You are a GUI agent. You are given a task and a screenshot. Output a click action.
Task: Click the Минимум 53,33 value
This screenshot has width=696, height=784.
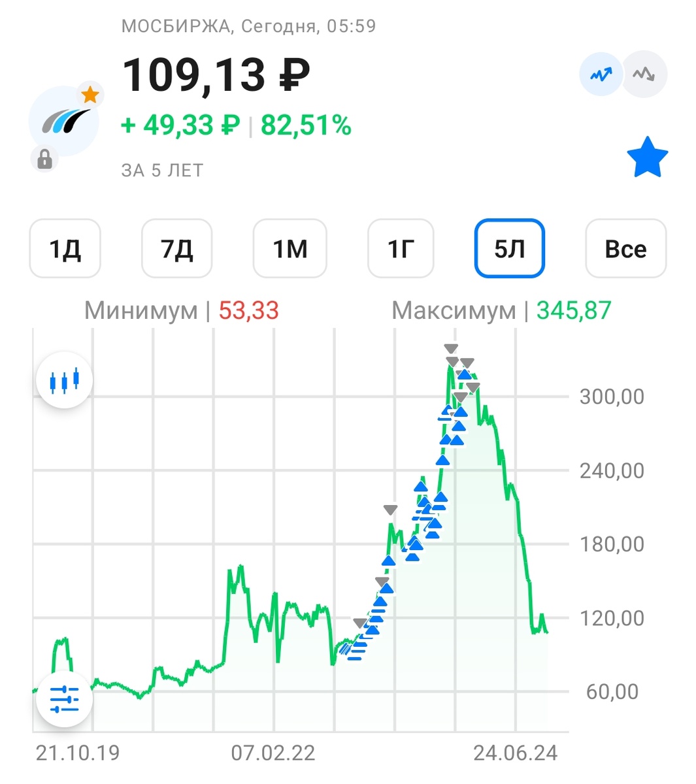click(250, 311)
